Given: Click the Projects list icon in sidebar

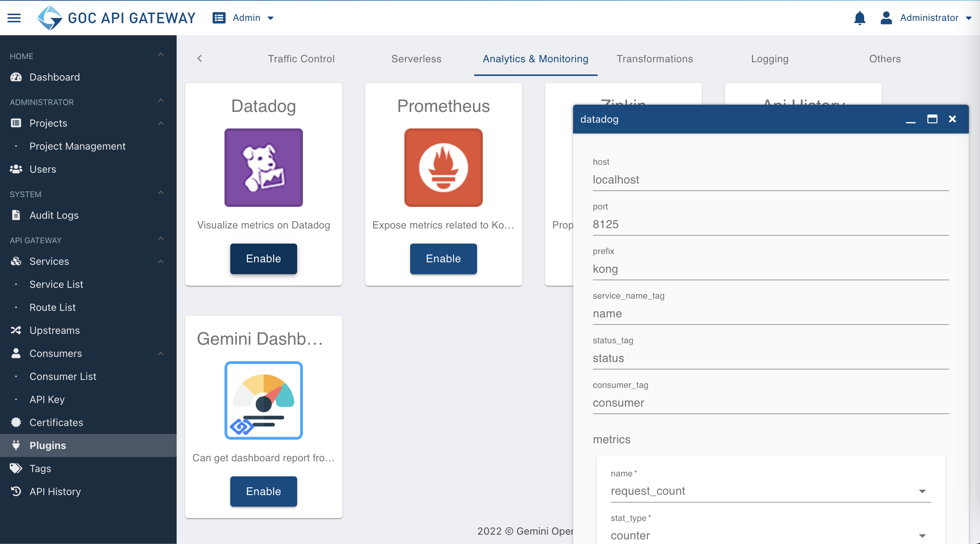Looking at the screenshot, I should (x=16, y=123).
